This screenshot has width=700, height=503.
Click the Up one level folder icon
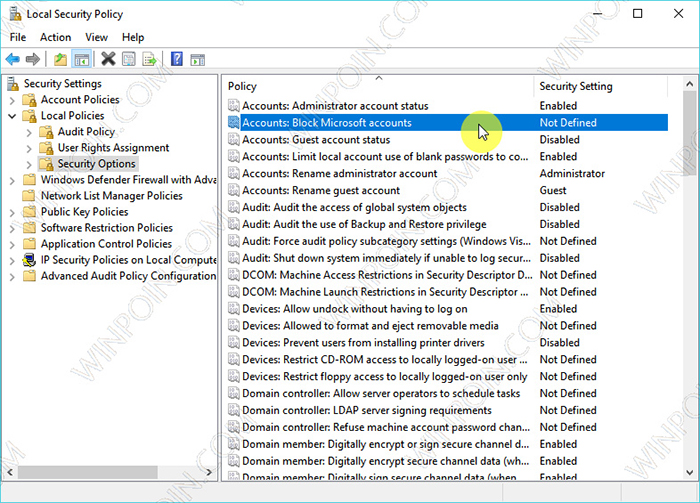click(60, 59)
